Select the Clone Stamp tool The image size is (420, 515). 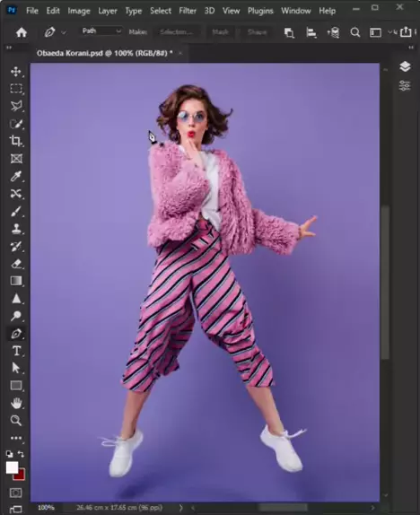click(16, 229)
